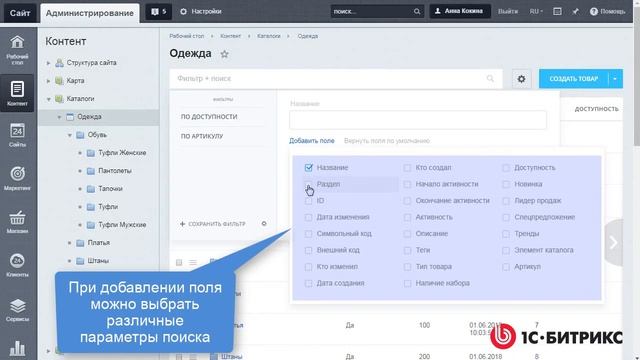Click the search magnifier in top bar

[417, 11]
